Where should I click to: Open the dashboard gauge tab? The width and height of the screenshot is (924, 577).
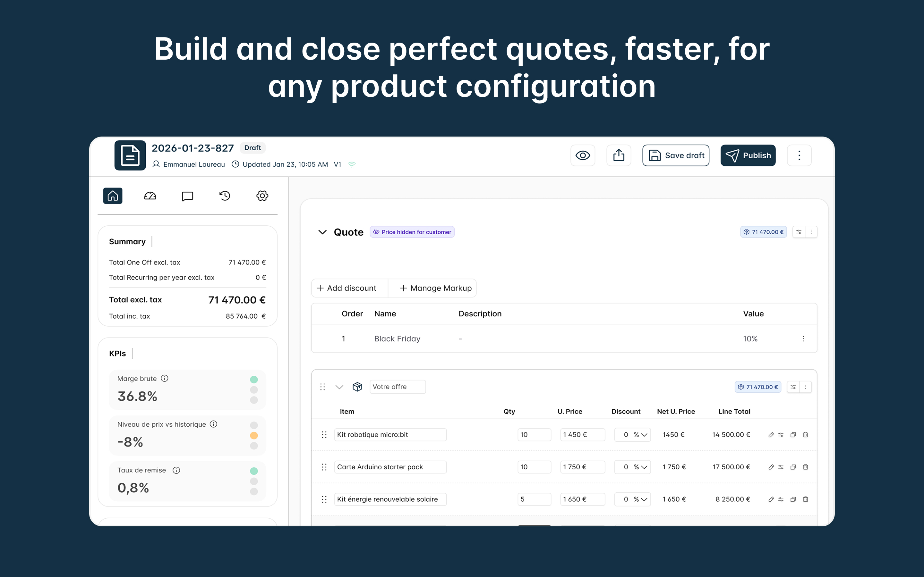coord(150,196)
